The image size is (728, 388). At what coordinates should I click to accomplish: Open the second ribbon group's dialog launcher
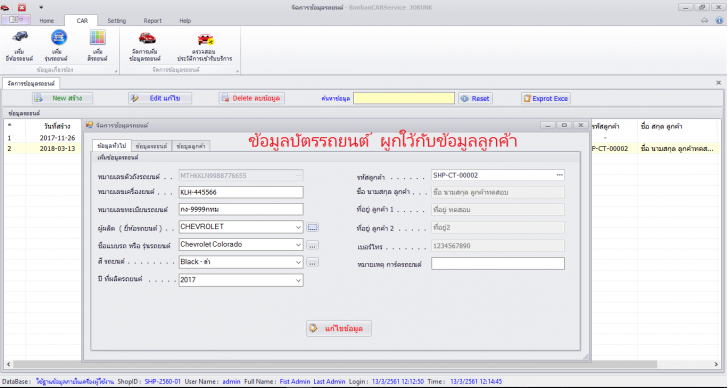(237, 71)
